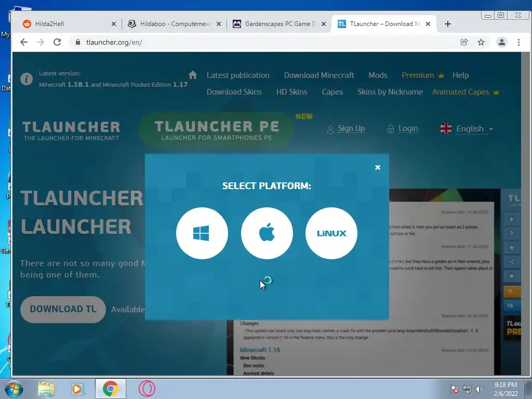Expand the English language dropdown

pyautogui.click(x=467, y=129)
